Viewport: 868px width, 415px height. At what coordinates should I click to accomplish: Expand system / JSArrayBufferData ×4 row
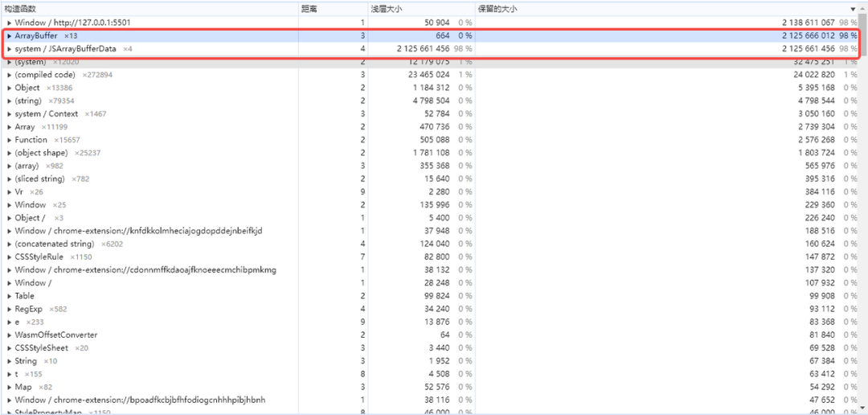click(x=10, y=49)
